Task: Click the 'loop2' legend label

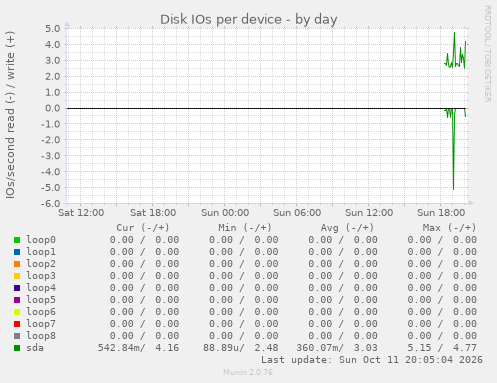Action: point(41,264)
